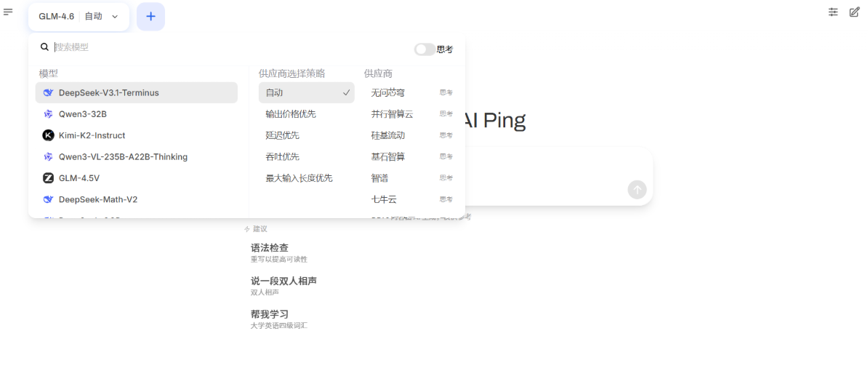The height and width of the screenshot is (368, 868).
Task: Click the 供应商选择策略 column header
Action: point(292,73)
